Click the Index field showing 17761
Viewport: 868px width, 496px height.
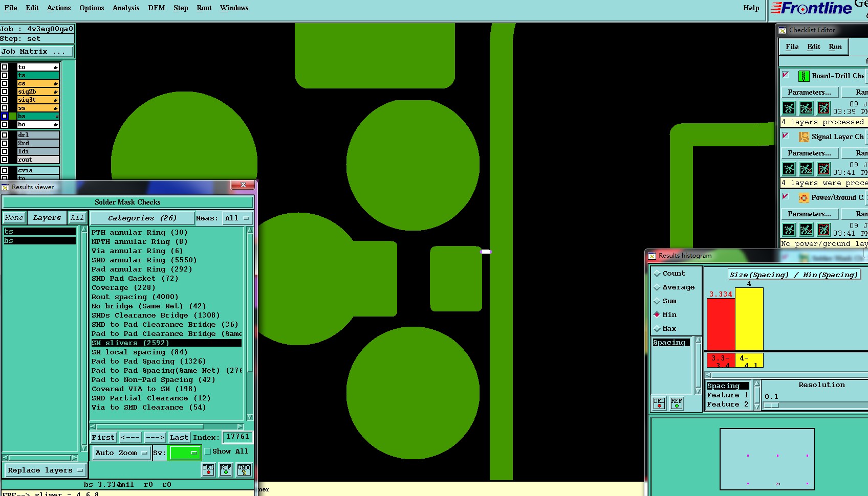click(237, 437)
